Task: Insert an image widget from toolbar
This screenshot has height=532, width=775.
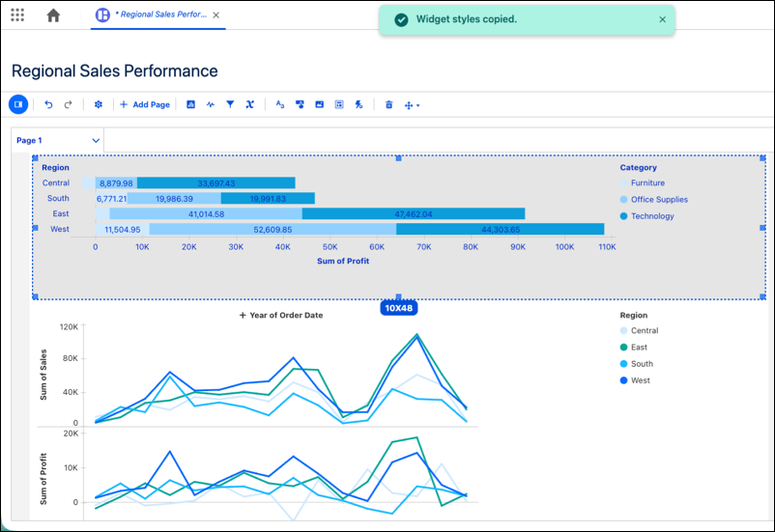Action: (319, 104)
